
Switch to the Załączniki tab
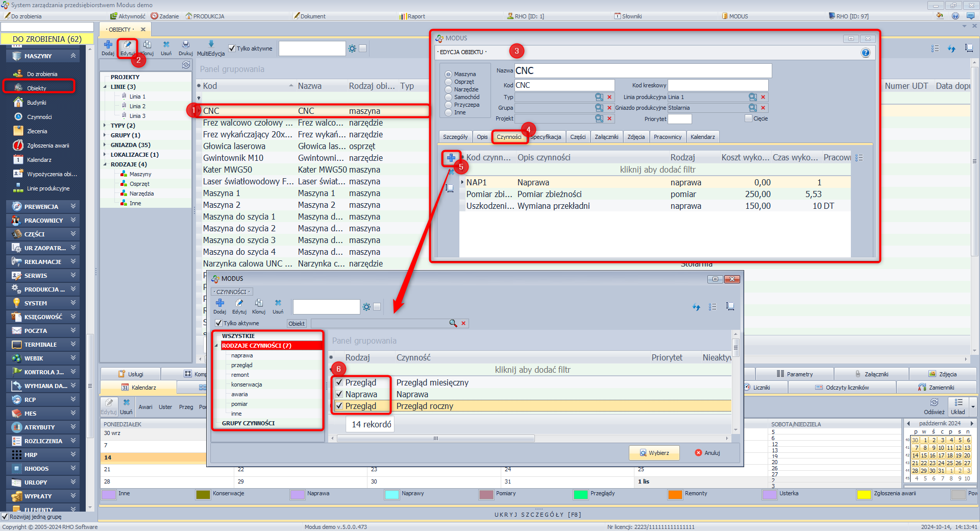click(x=606, y=137)
